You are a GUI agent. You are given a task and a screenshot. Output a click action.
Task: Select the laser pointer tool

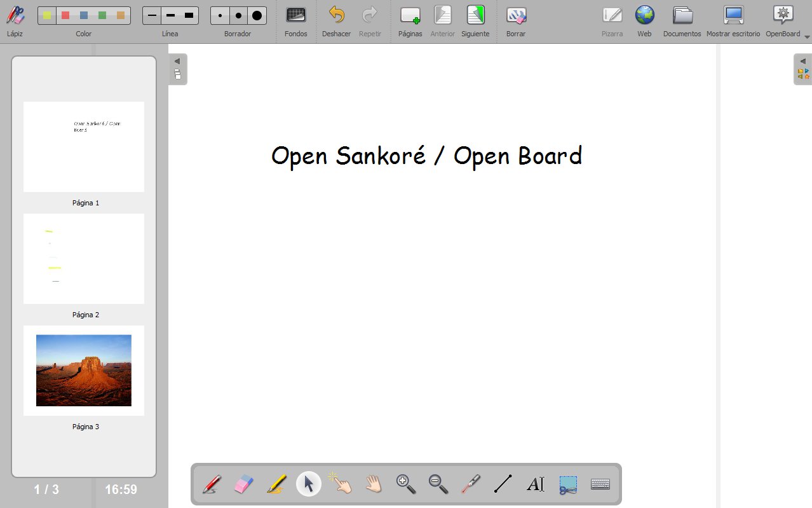tap(471, 484)
